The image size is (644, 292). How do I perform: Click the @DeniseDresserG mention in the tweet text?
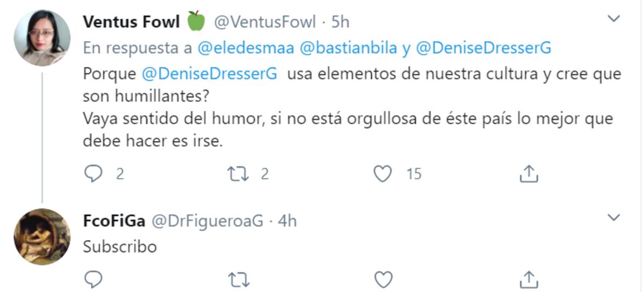[209, 74]
